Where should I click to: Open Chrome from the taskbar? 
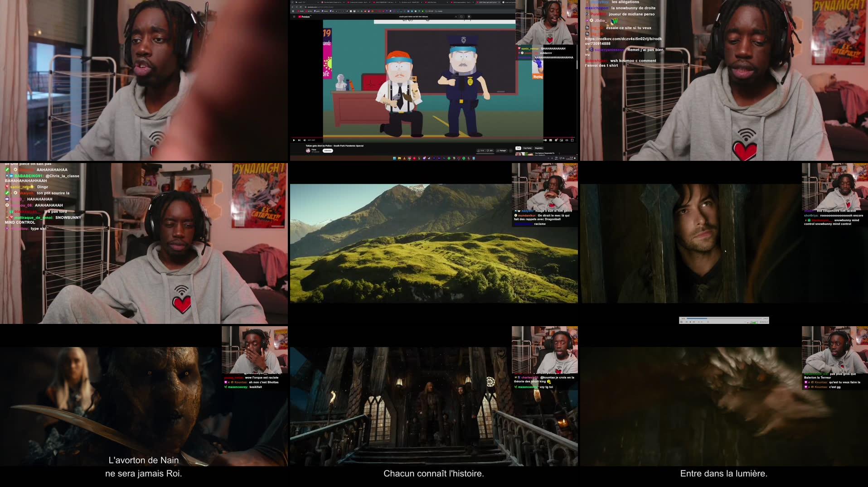click(409, 158)
